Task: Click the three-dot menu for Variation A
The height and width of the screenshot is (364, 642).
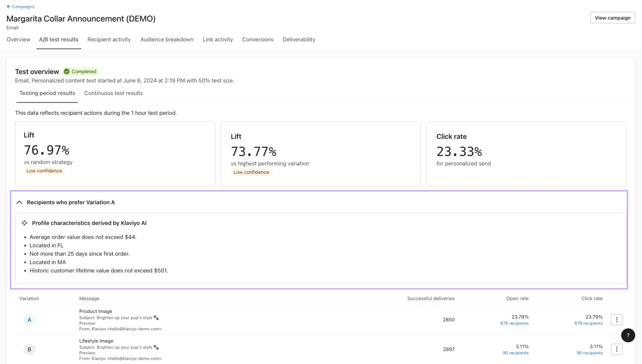Action: click(617, 320)
